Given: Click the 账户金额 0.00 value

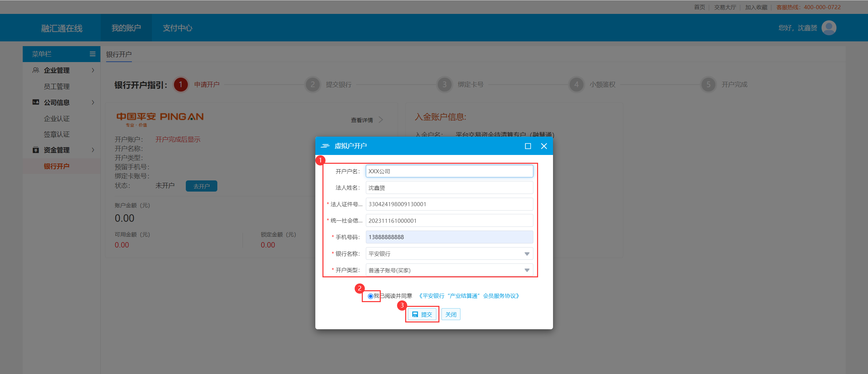Looking at the screenshot, I should coord(124,218).
